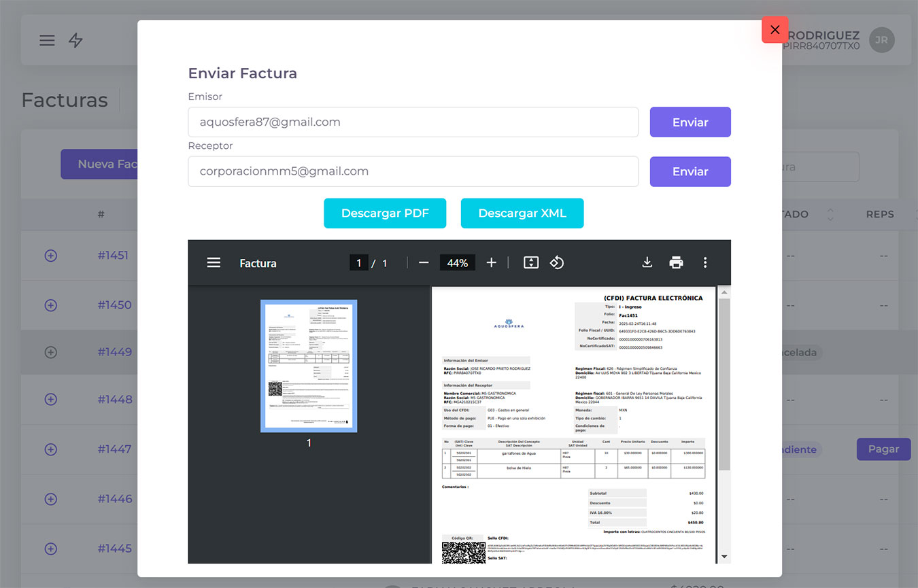Viewport: 918px width, 588px height.
Task: Send invoice to the Emisor email
Action: coord(690,122)
